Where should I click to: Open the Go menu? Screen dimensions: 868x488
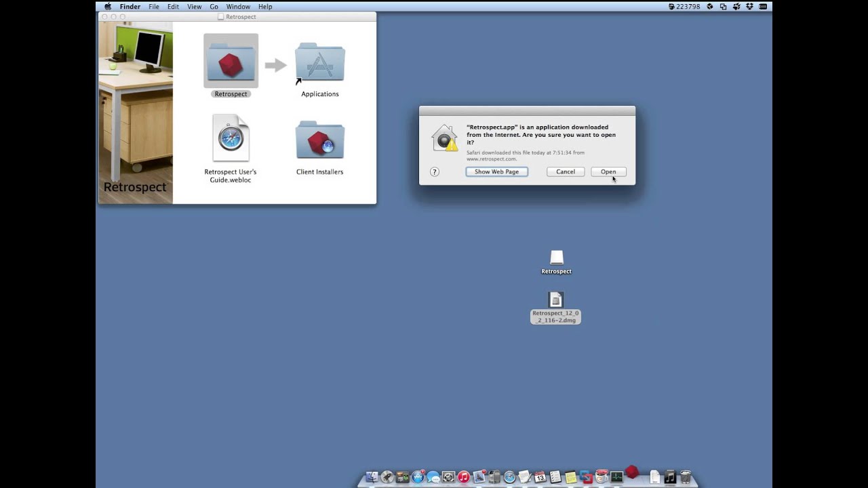pyautogui.click(x=214, y=6)
